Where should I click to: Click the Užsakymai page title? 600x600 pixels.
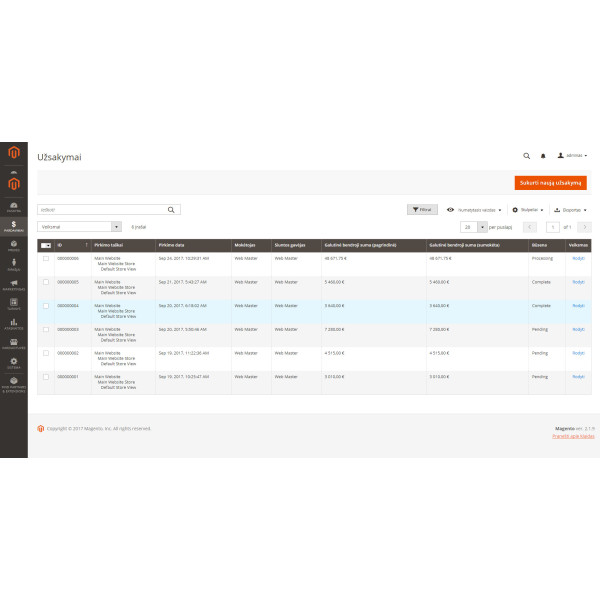pyautogui.click(x=59, y=157)
